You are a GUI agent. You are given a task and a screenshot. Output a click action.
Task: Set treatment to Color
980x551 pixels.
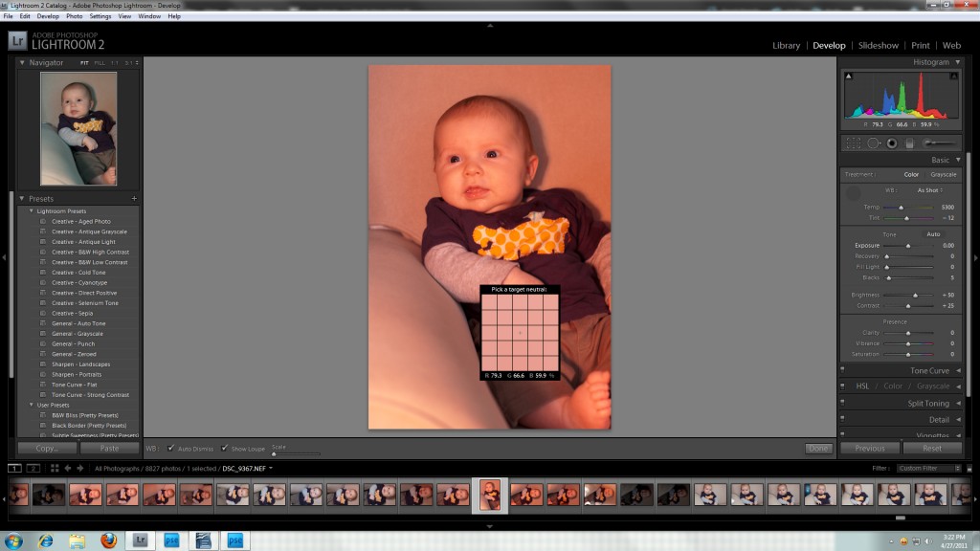(x=911, y=174)
